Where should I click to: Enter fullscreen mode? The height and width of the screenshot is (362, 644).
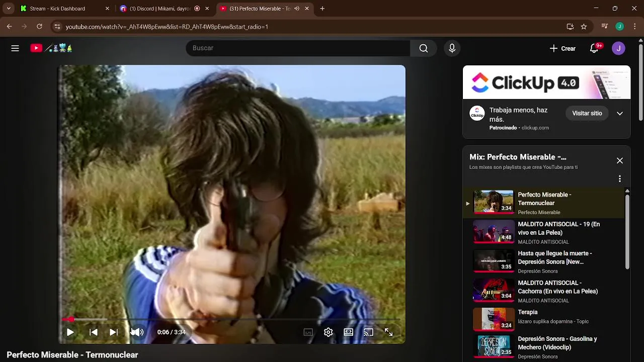click(x=388, y=332)
